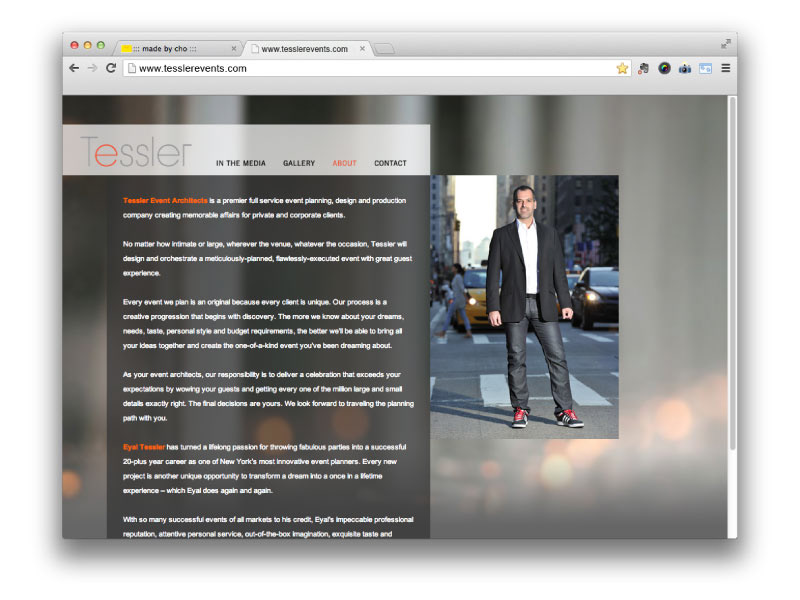Click the browser back arrow
800x600 pixels.
74,68
